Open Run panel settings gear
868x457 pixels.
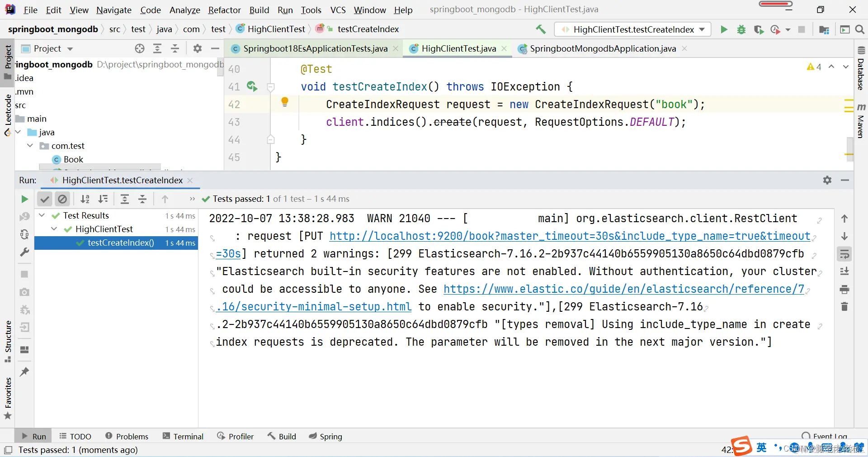tap(827, 180)
